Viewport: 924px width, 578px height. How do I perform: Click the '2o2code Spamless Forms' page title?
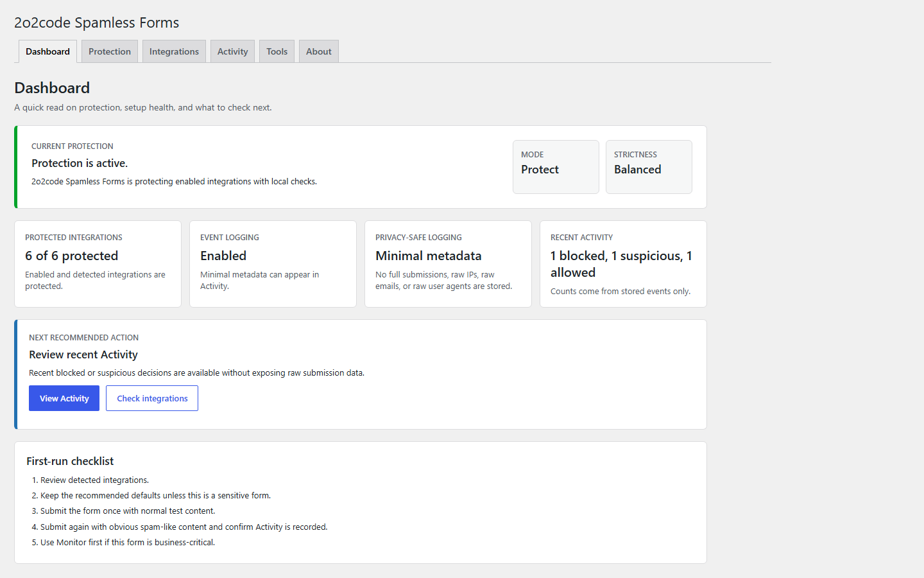97,22
